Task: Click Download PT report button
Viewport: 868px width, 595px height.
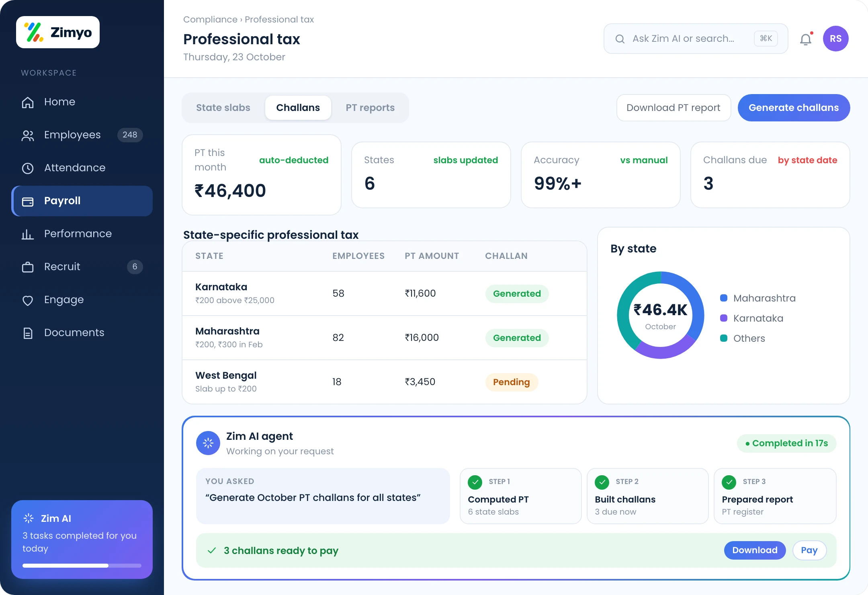Action: coord(674,108)
